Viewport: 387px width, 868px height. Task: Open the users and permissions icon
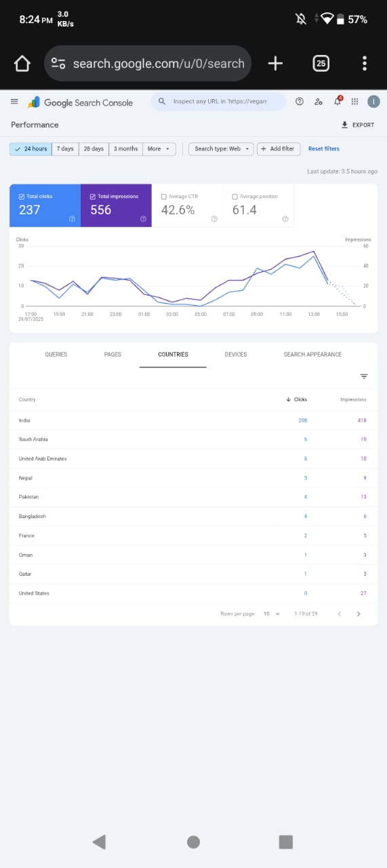coord(319,101)
